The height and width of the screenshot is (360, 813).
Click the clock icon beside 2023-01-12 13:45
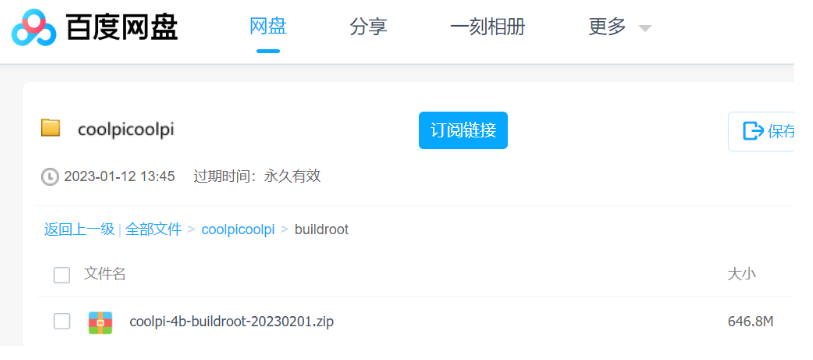point(50,177)
